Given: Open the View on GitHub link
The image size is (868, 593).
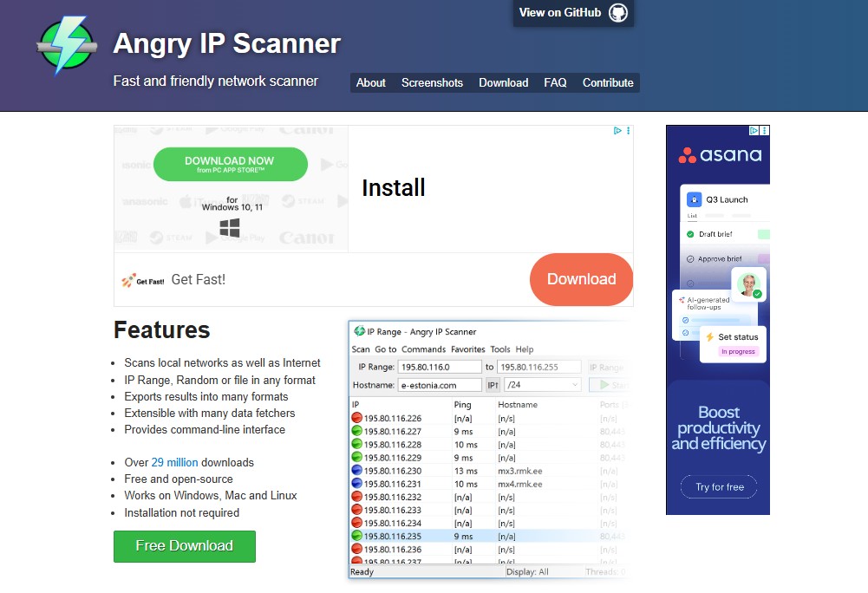Looking at the screenshot, I should pos(573,13).
